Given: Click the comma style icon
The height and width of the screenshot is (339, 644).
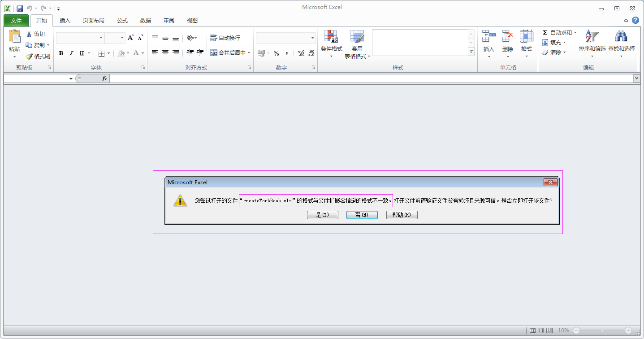Looking at the screenshot, I should pyautogui.click(x=286, y=53).
